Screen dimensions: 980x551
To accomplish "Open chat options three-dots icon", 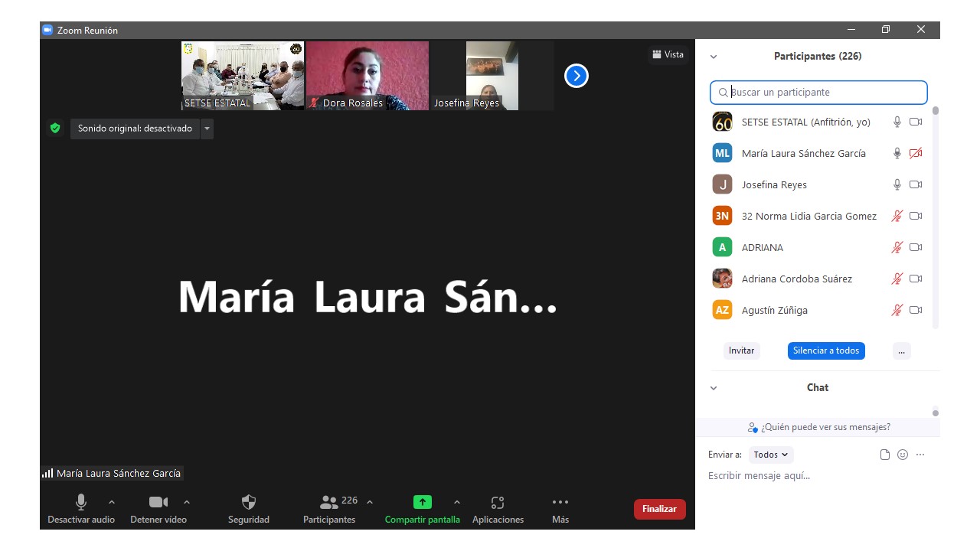I will [920, 455].
